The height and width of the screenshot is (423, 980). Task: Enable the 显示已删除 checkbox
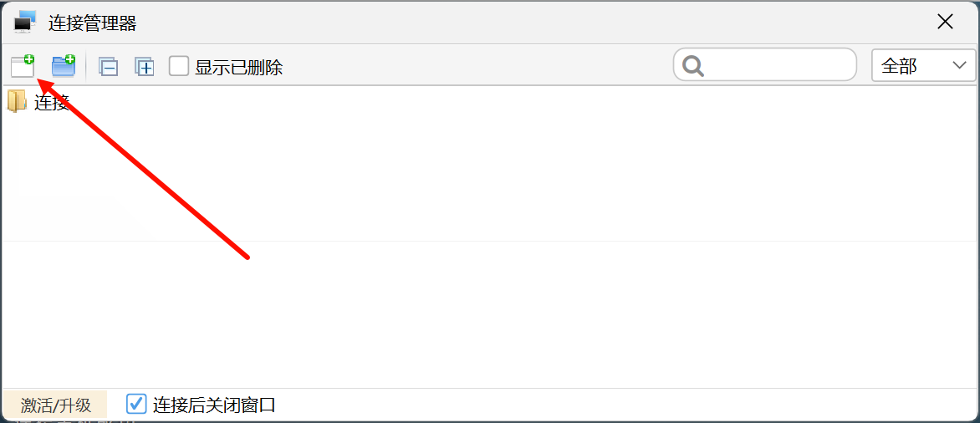click(179, 66)
